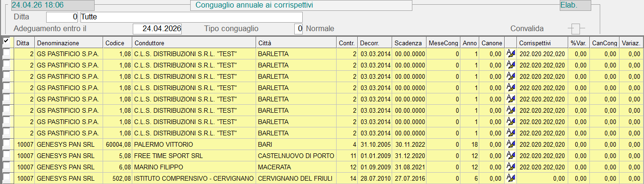The height and width of the screenshot is (184, 644).
Task: Click the MeseCong column header
Action: click(443, 42)
